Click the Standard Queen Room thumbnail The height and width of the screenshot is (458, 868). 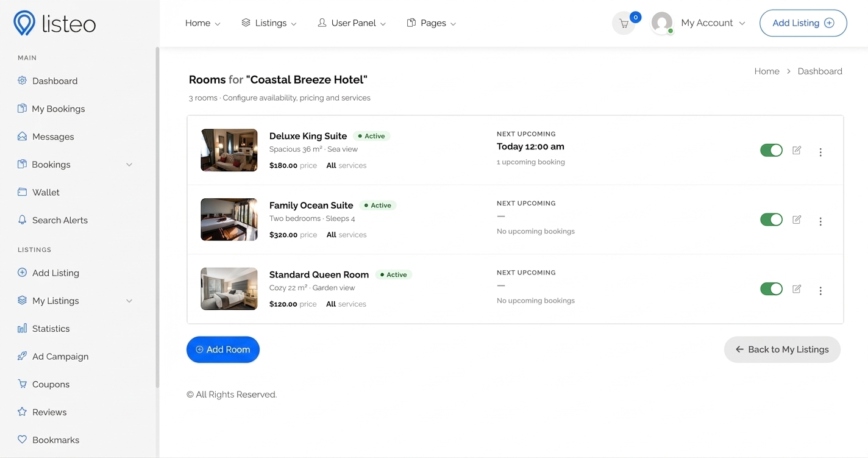pos(229,289)
